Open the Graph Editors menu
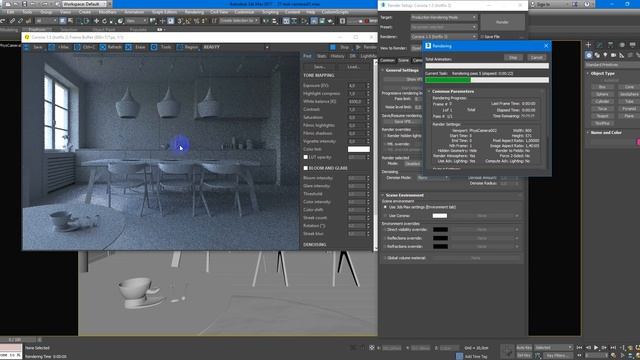Screen dimensions: 640x360 (x=164, y=12)
